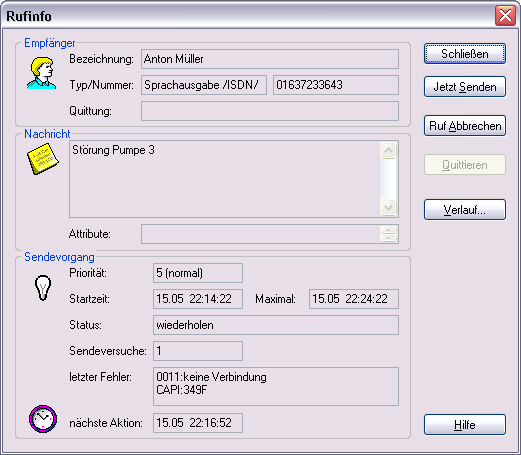Click the Schließen button
The height and width of the screenshot is (455, 521).
point(465,54)
